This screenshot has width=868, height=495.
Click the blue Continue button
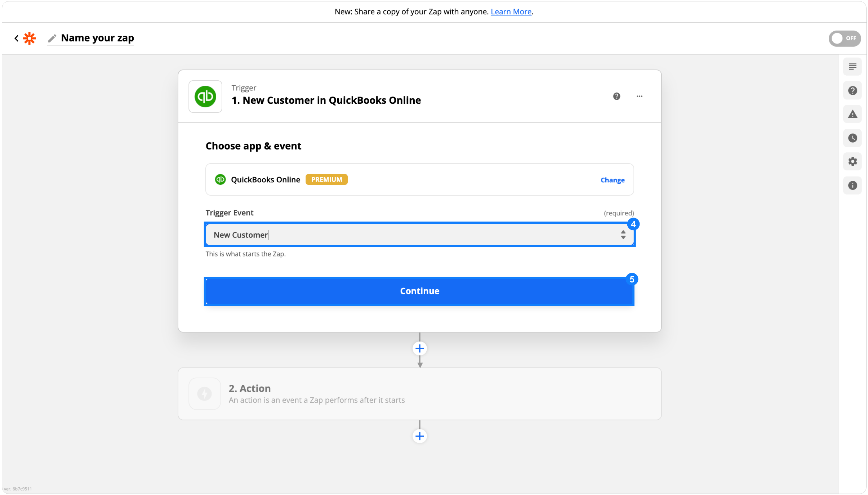[x=419, y=291]
